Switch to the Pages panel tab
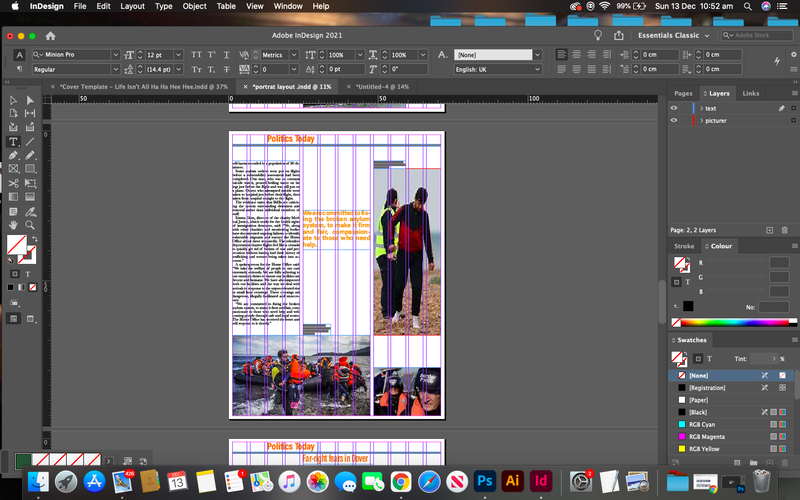This screenshot has height=500, width=800. (x=683, y=93)
